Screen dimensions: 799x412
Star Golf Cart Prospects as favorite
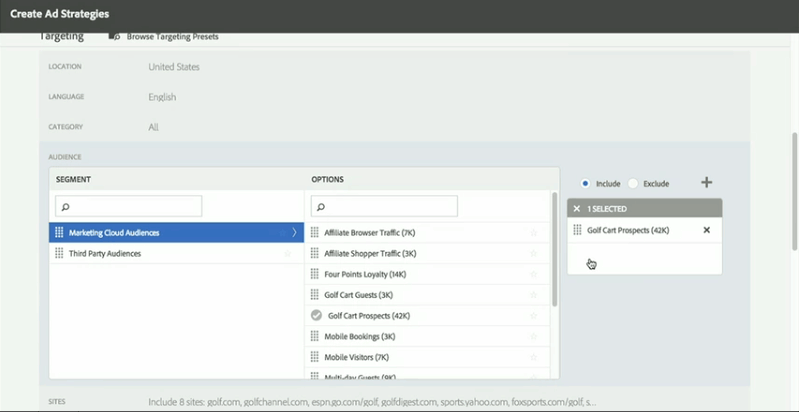(534, 316)
